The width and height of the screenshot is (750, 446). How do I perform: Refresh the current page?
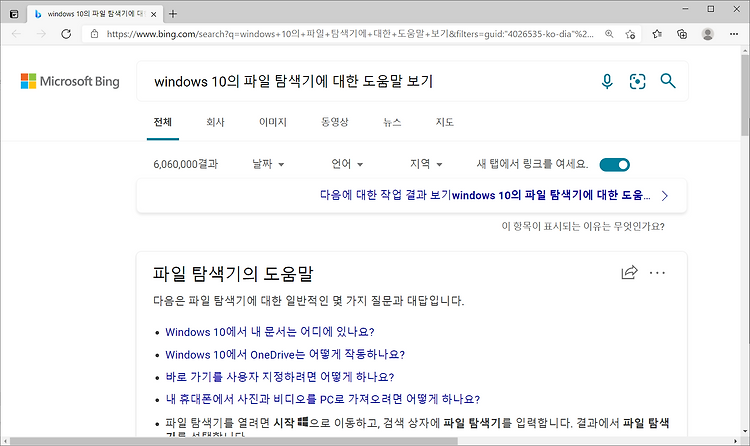point(66,34)
